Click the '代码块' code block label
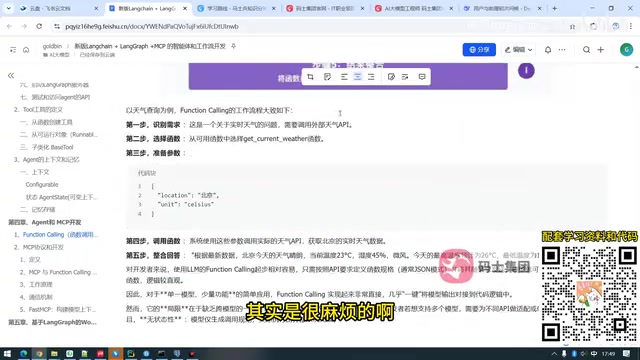The width and height of the screenshot is (640, 360). point(147,173)
